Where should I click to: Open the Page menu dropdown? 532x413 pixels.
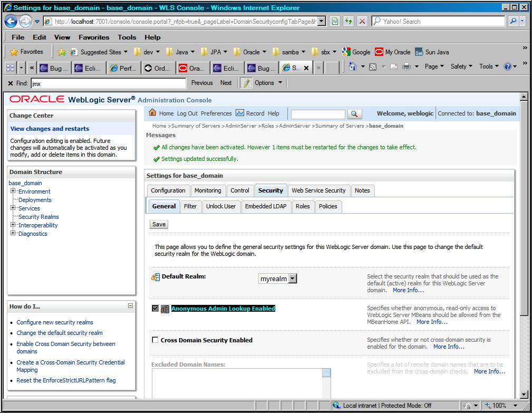434,66
